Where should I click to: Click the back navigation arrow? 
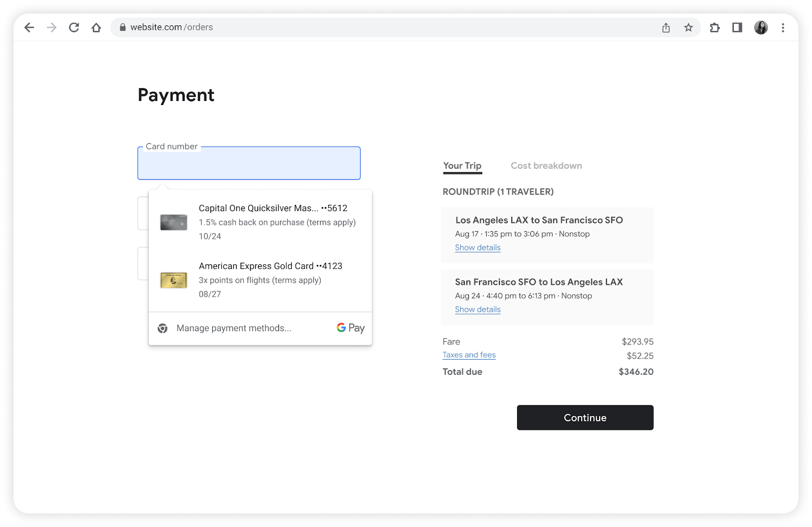click(29, 27)
